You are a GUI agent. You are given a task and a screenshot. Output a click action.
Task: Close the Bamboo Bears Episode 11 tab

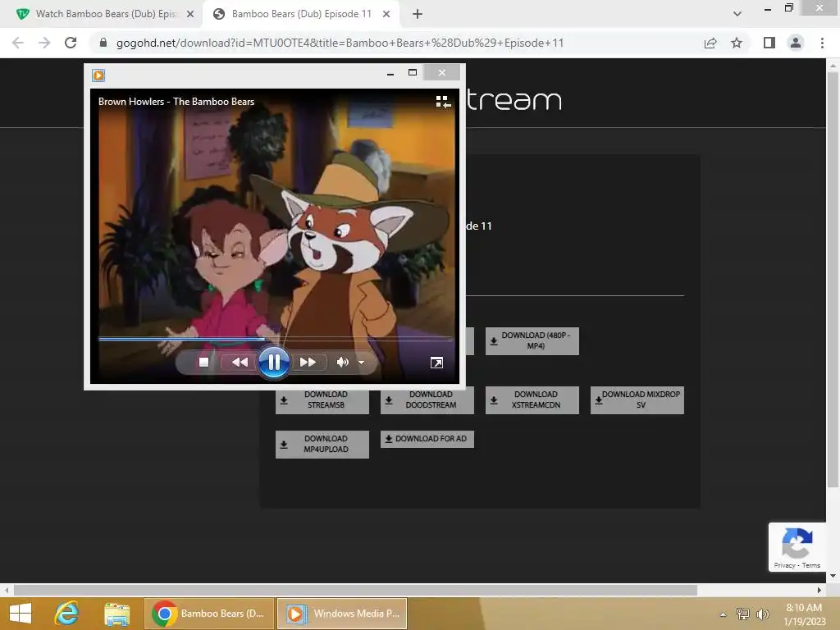386,15
